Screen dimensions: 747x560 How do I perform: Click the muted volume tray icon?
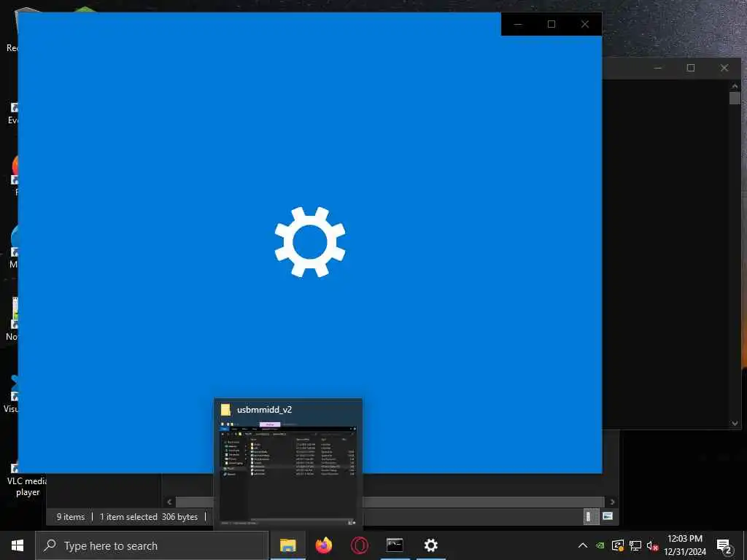(652, 545)
